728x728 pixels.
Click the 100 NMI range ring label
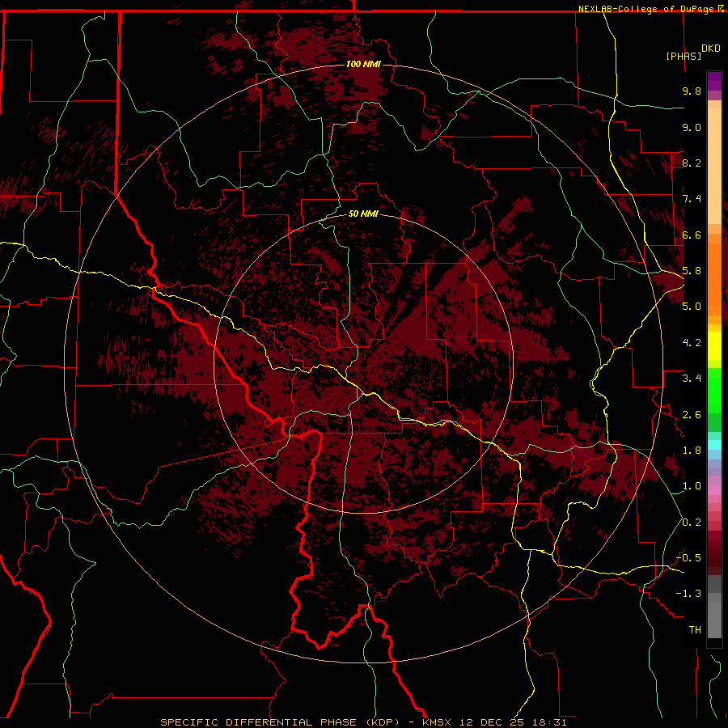pos(363,64)
